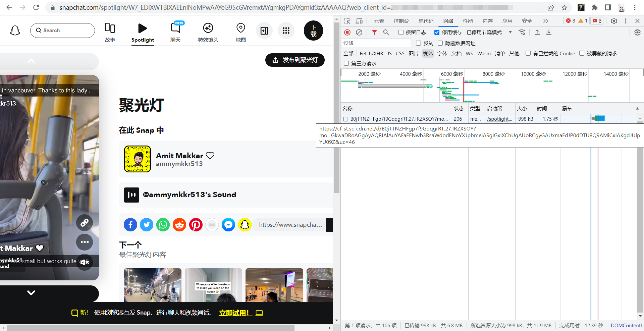
Task: Check Blocked requests (被屏蔽的请求) box
Action: tap(582, 53)
